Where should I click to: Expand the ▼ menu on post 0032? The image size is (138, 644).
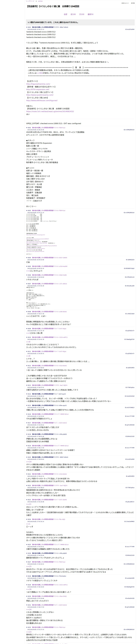pos(27,627)
